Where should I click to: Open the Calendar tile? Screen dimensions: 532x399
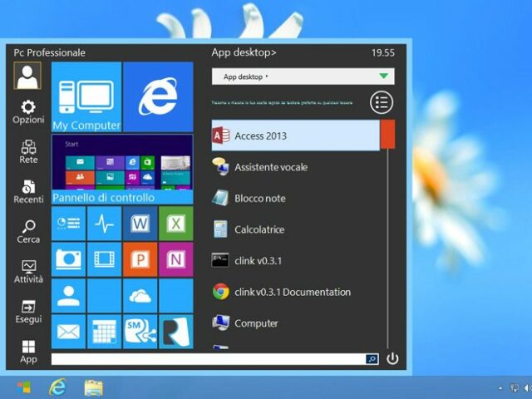click(x=104, y=332)
